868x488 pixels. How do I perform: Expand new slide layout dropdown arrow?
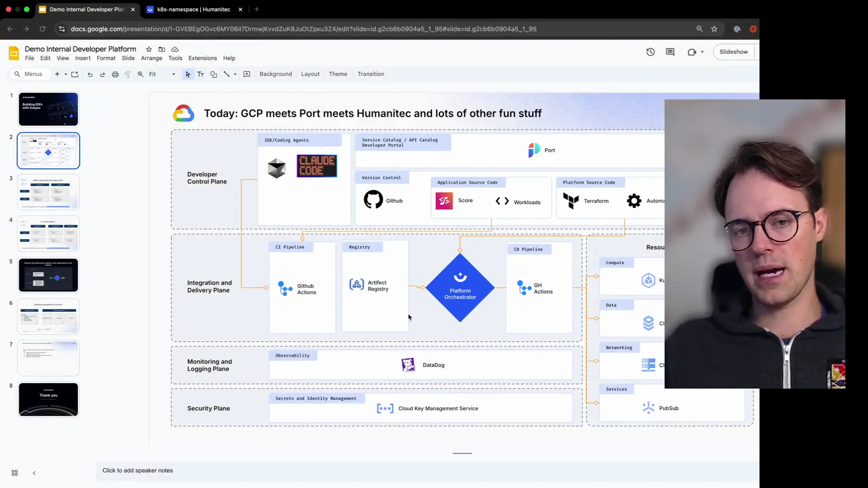pyautogui.click(x=66, y=75)
